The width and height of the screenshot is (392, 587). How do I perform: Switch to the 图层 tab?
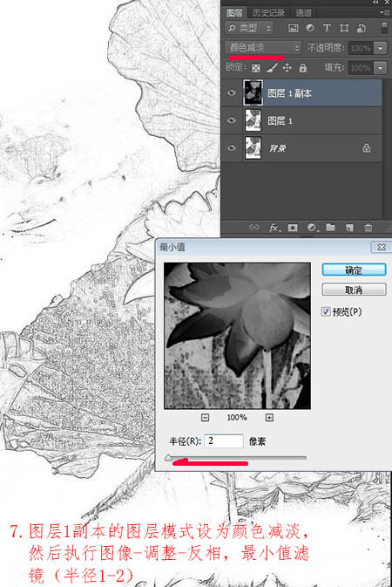(x=234, y=13)
